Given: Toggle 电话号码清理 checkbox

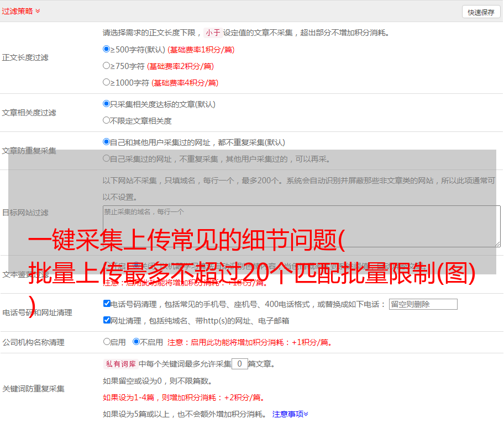Looking at the screenshot, I should coord(107,304).
